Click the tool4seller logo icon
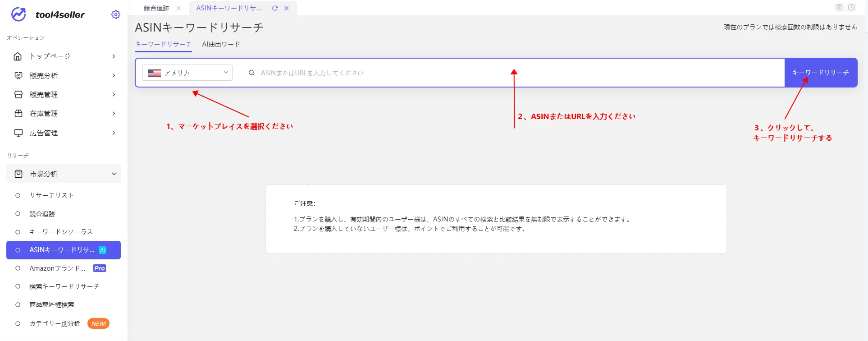Screen dimensions: 868x341 (x=18, y=14)
